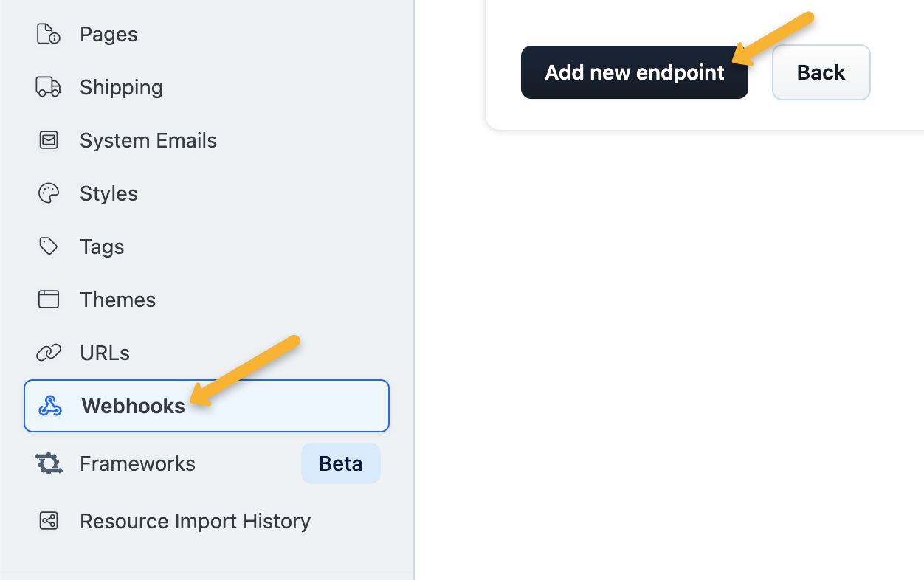Open the Frameworks menu entry

click(x=137, y=463)
